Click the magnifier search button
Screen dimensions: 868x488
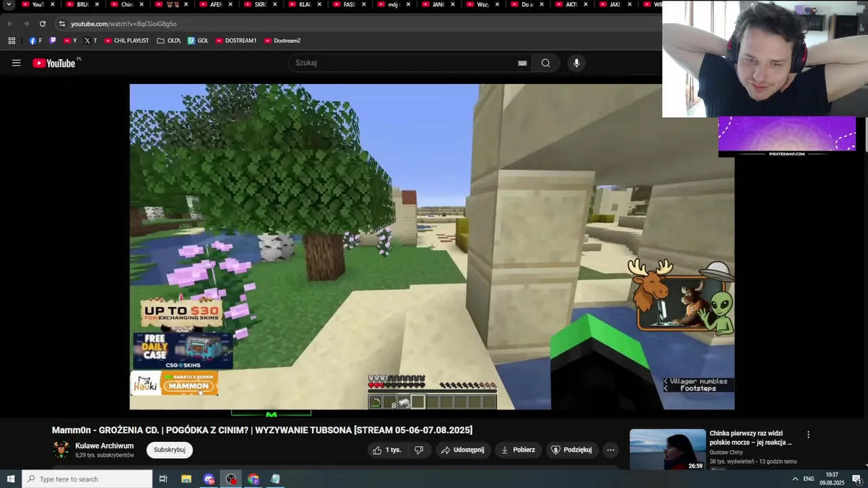tap(546, 63)
